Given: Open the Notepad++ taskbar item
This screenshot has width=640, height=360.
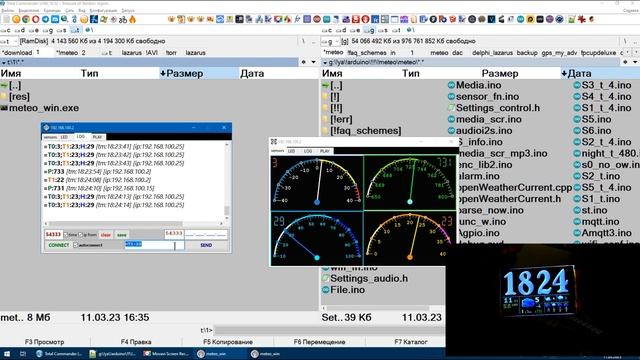Looking at the screenshot, I should [x=113, y=354].
